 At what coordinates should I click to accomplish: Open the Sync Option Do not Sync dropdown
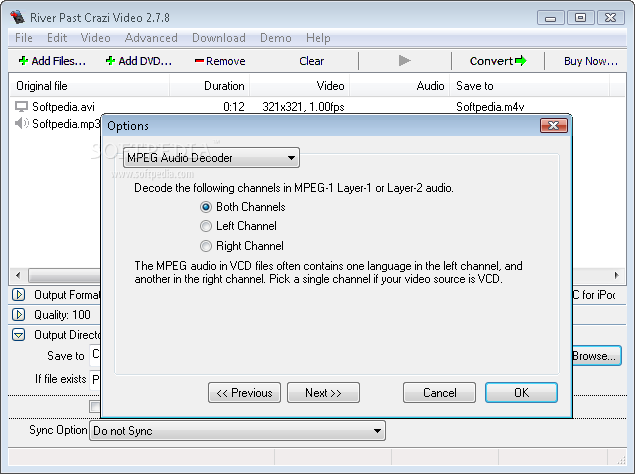pos(237,431)
